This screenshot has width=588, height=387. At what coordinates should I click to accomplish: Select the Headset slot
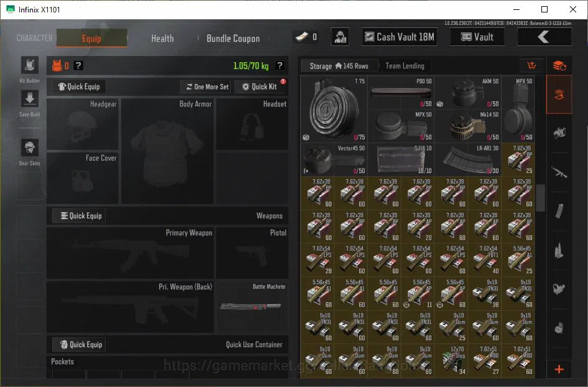pyautogui.click(x=252, y=124)
